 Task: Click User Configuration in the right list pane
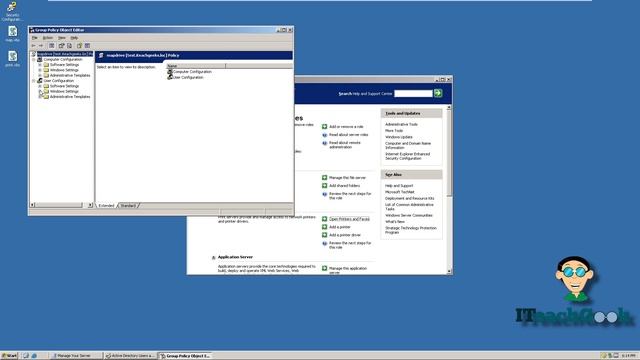tap(188, 77)
